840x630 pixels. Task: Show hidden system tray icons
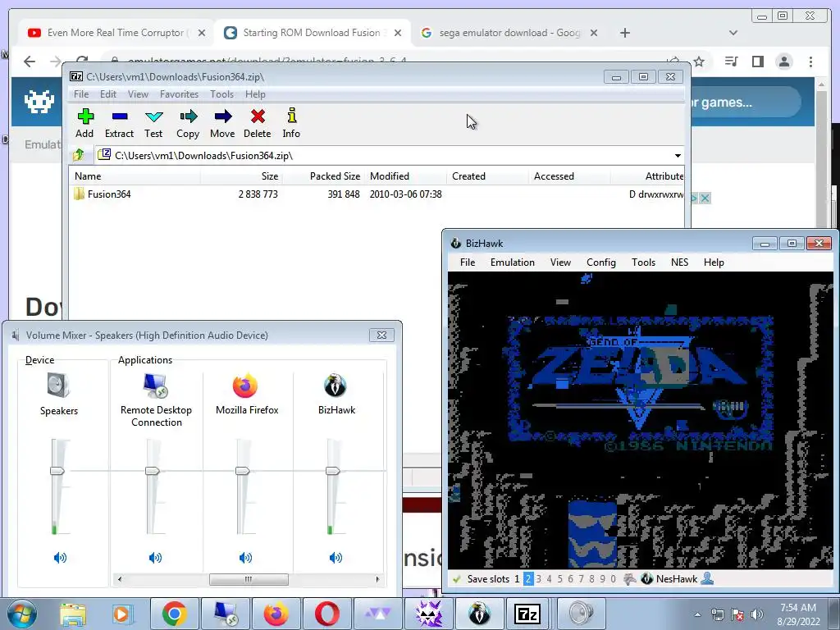pyautogui.click(x=697, y=614)
